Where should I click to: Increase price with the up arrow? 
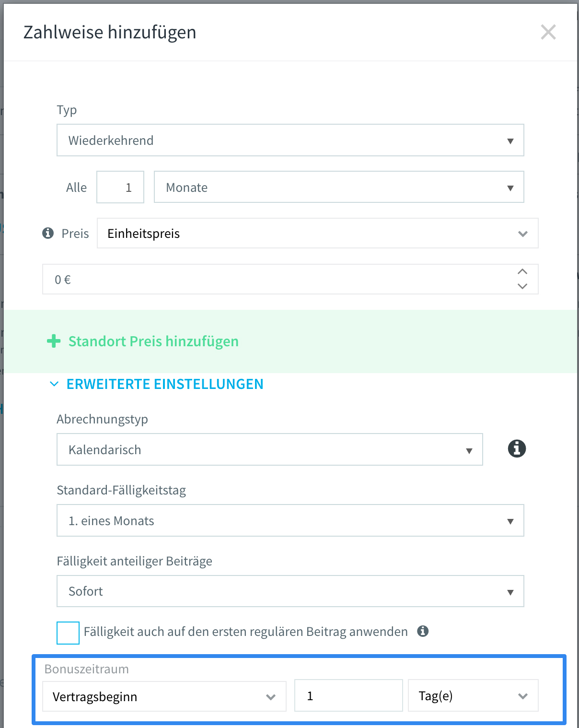(x=522, y=272)
